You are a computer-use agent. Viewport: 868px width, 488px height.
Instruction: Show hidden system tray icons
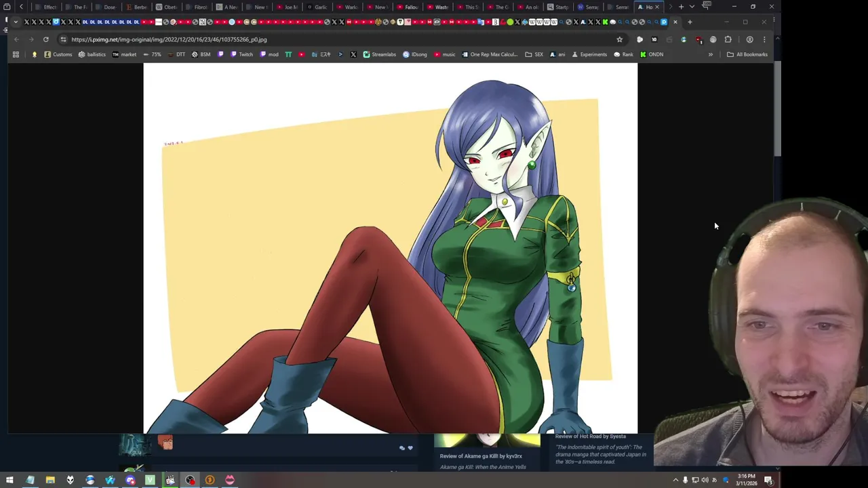(x=675, y=480)
